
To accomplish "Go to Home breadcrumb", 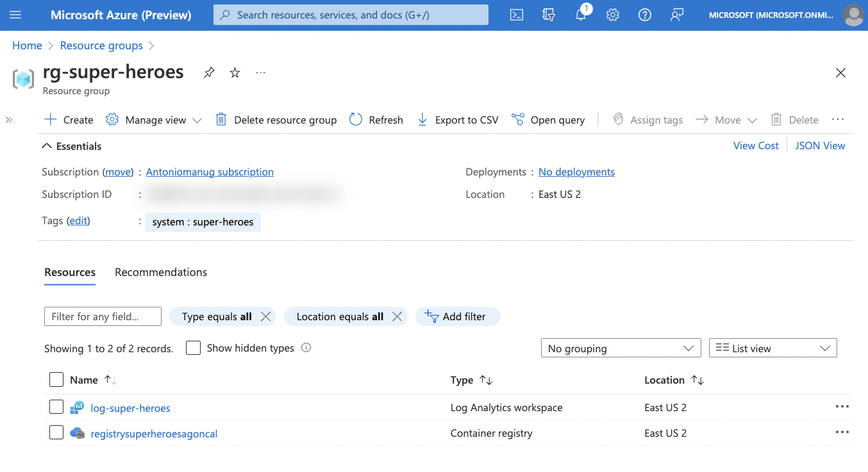I will pyautogui.click(x=27, y=45).
